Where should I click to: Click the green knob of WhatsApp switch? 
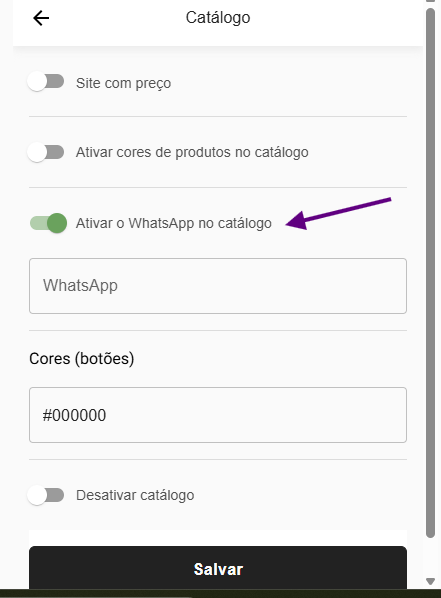(57, 223)
